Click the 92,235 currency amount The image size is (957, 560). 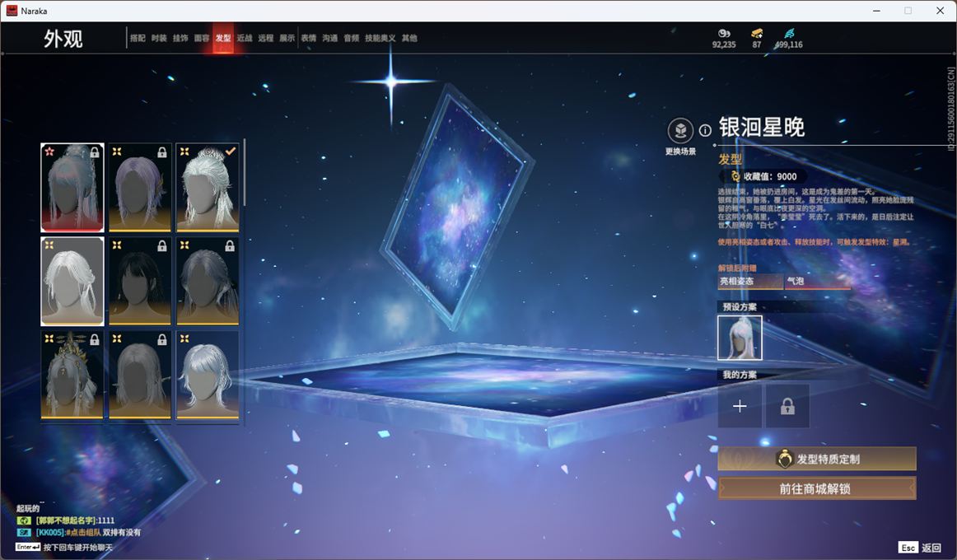click(724, 44)
